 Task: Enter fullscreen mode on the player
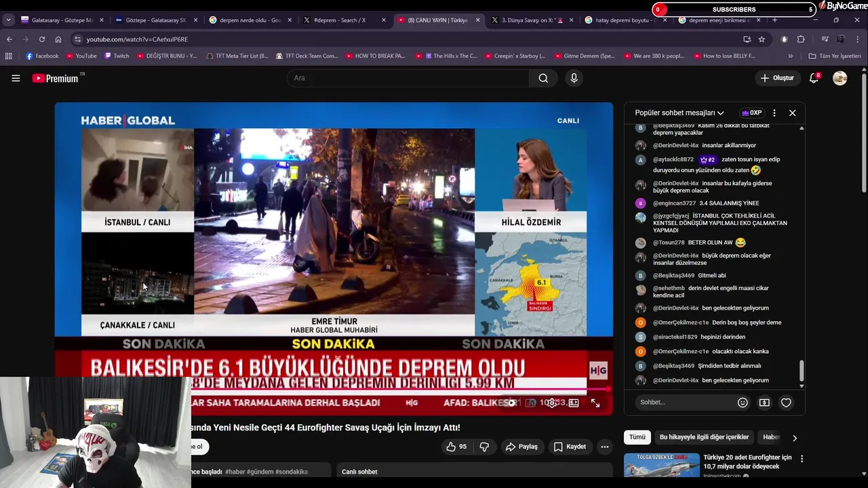coord(595,403)
